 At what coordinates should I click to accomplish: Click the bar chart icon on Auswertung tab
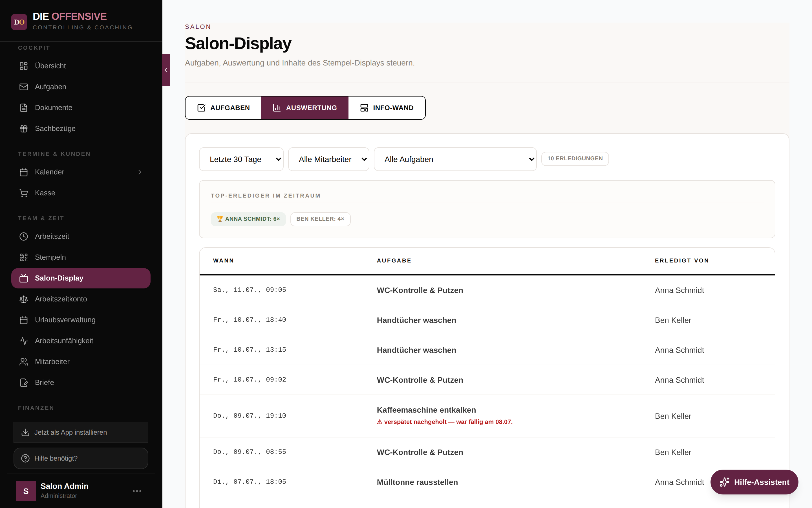pos(277,108)
